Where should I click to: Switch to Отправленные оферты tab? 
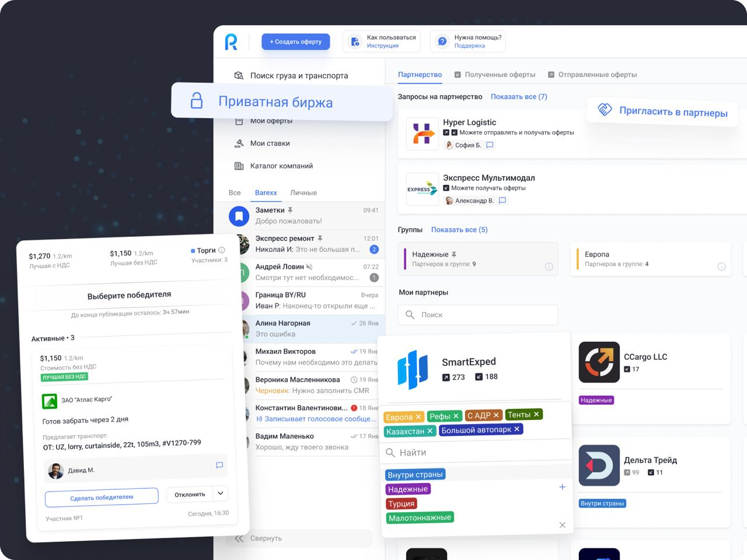pos(592,75)
